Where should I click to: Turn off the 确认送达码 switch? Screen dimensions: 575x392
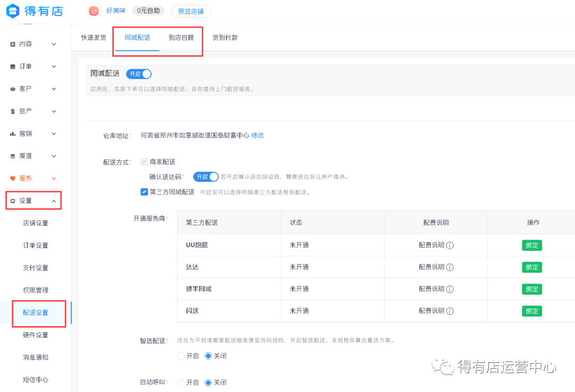pyautogui.click(x=206, y=176)
